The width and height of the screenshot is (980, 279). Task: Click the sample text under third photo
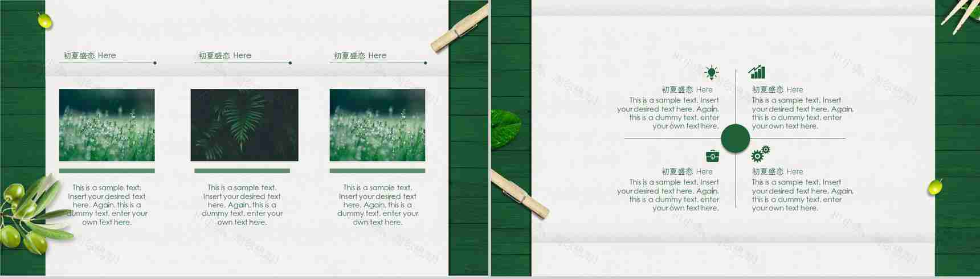377,205
